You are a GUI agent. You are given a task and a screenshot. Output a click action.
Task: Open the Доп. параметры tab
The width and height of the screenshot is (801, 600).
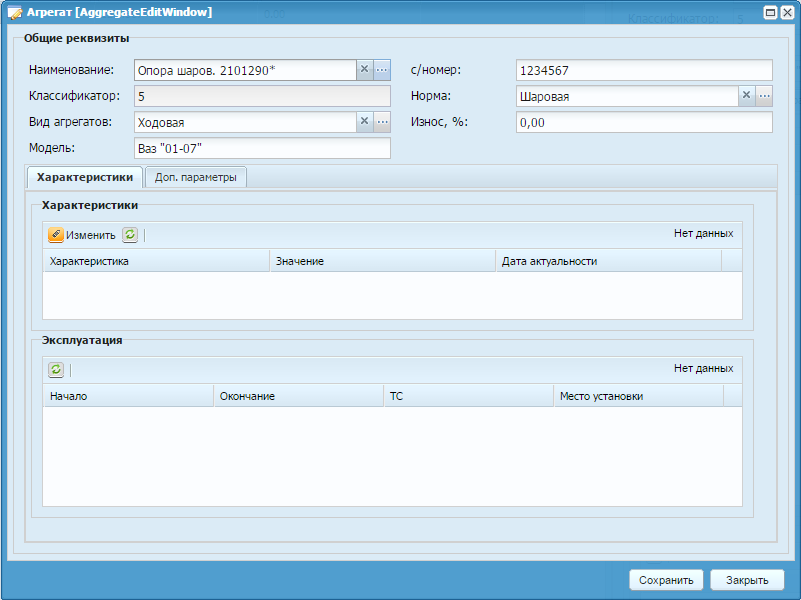point(196,177)
